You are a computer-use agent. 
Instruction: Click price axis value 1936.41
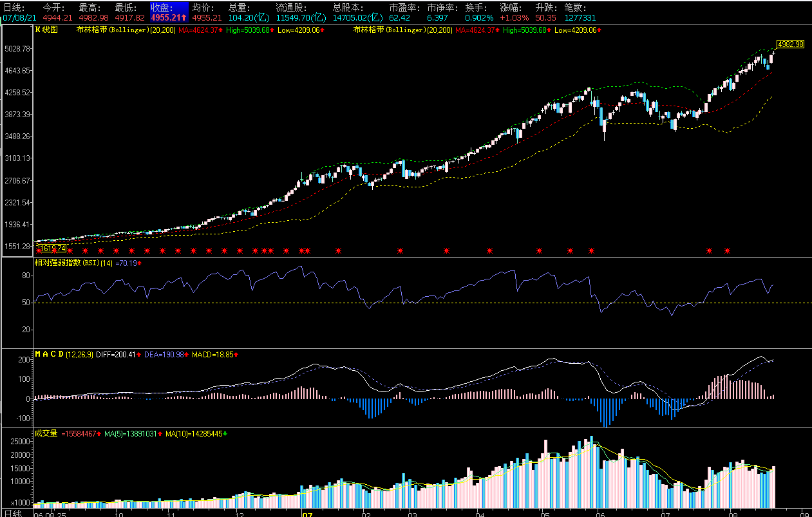coord(17,224)
